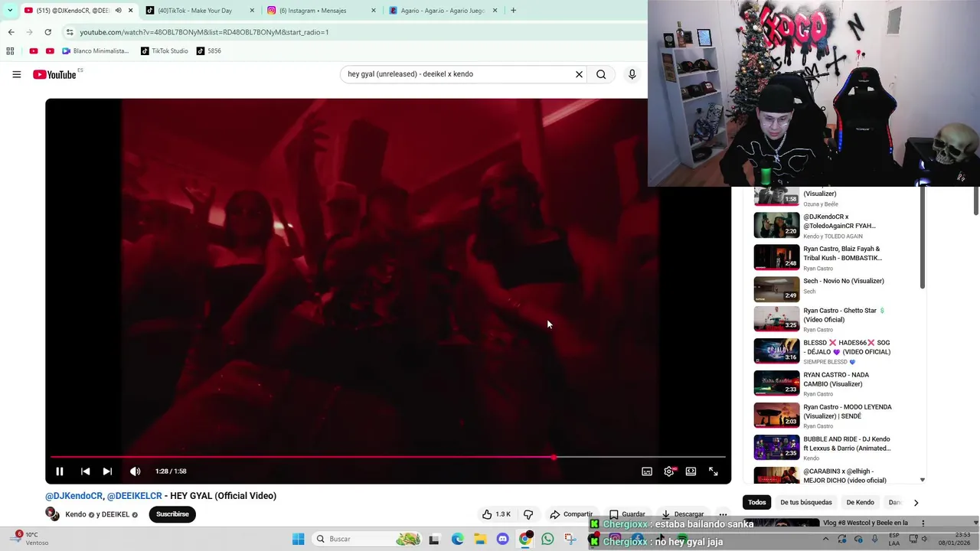Open Windows Start menu
The height and width of the screenshot is (551, 980).
pos(298,539)
